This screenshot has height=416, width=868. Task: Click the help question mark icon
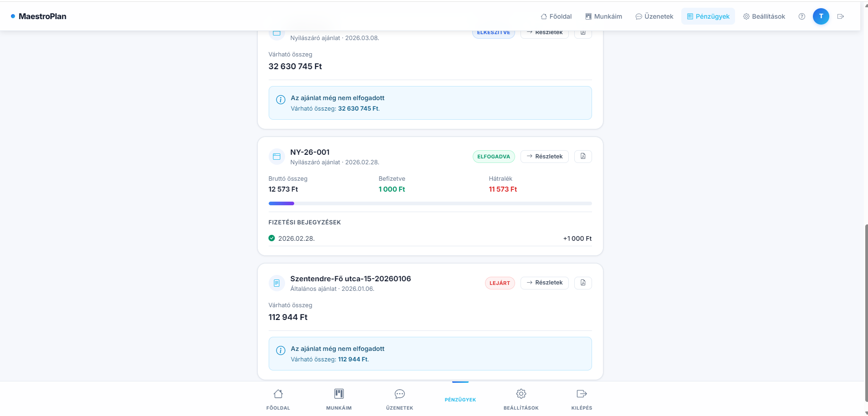point(802,16)
